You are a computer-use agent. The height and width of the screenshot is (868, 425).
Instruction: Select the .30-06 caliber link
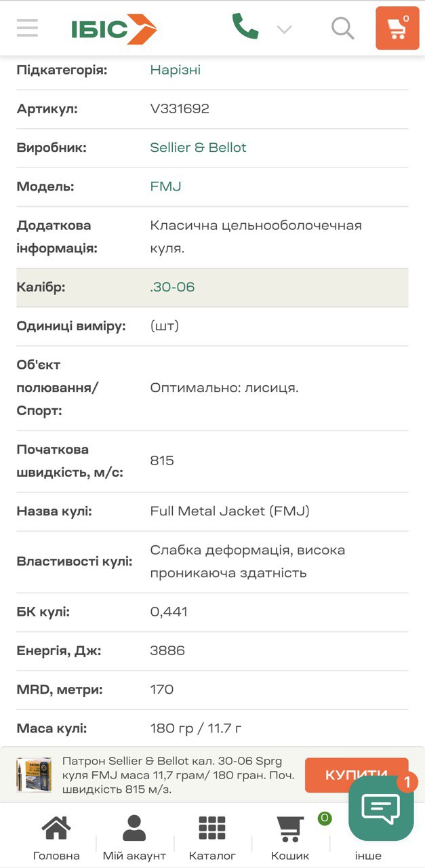tap(172, 288)
